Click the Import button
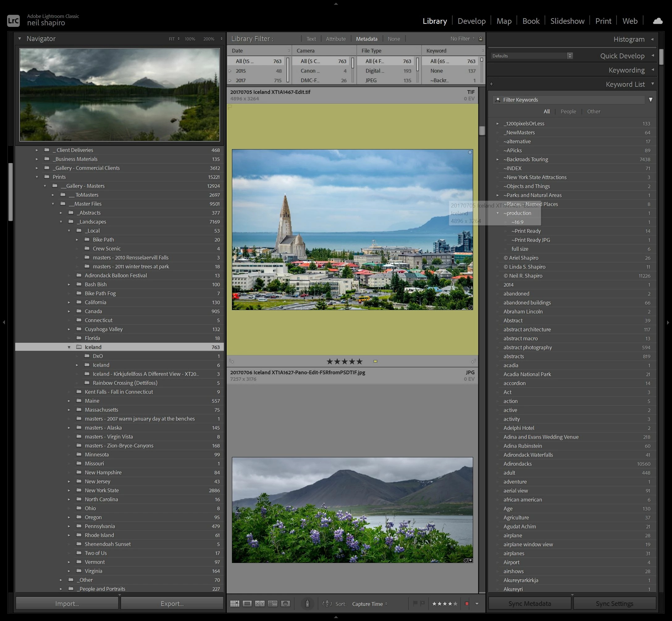 [67, 603]
